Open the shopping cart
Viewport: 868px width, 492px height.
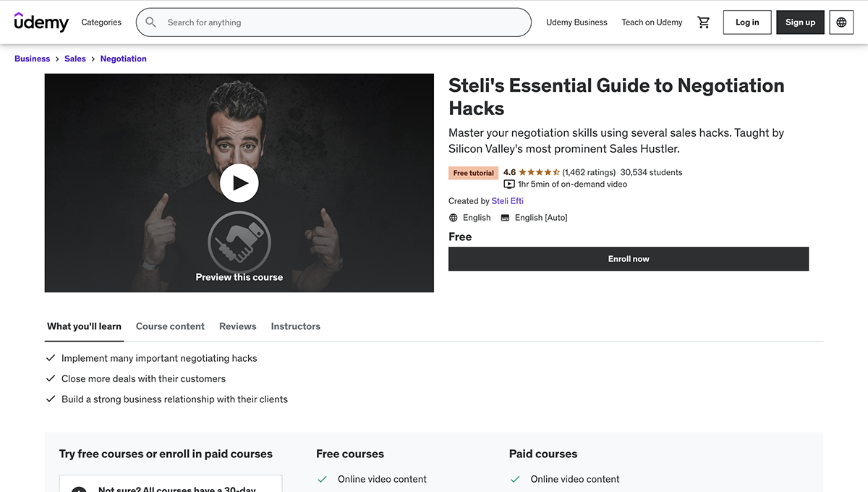[703, 22]
